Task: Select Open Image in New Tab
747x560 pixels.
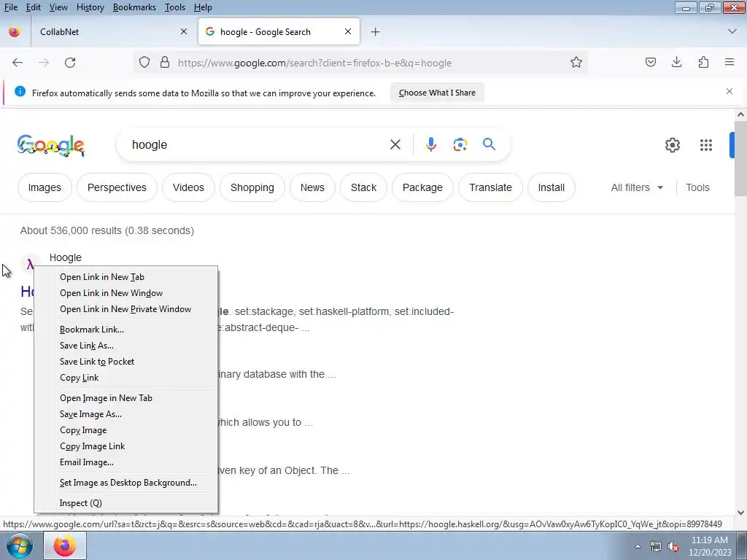Action: (x=125, y=397)
